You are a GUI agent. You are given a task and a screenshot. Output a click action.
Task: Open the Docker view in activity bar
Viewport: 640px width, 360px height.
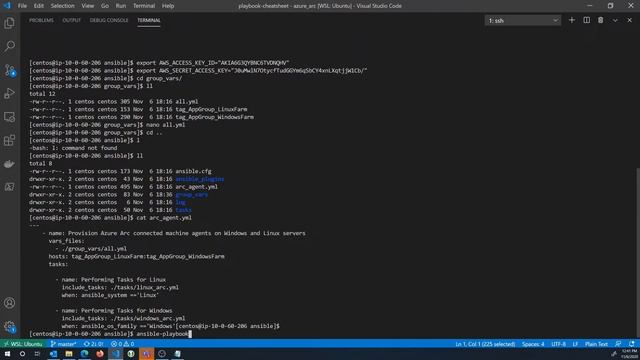(x=9, y=164)
